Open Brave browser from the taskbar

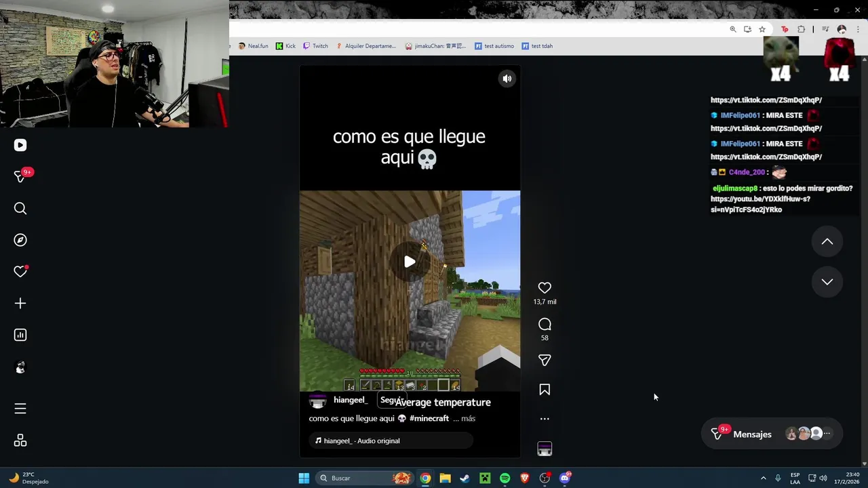pyautogui.click(x=525, y=479)
